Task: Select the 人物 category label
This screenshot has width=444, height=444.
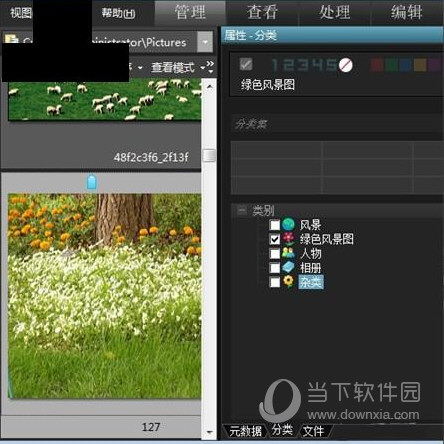Action: pos(310,254)
